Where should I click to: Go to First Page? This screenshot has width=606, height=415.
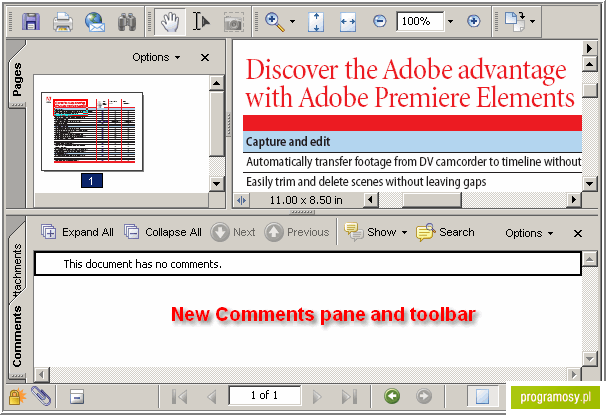coord(180,396)
